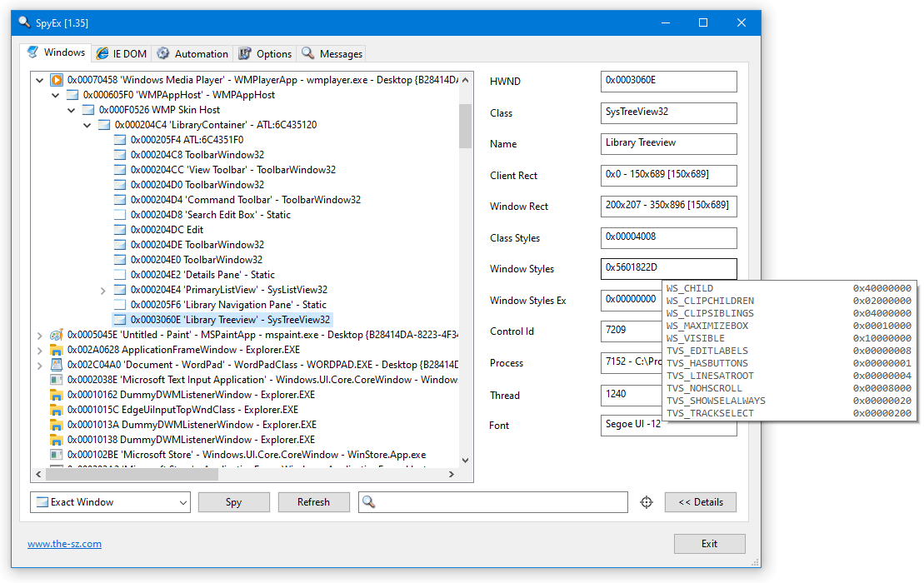Click the crosshair finder target icon
Viewport: 924px width, 583px height.
(647, 502)
